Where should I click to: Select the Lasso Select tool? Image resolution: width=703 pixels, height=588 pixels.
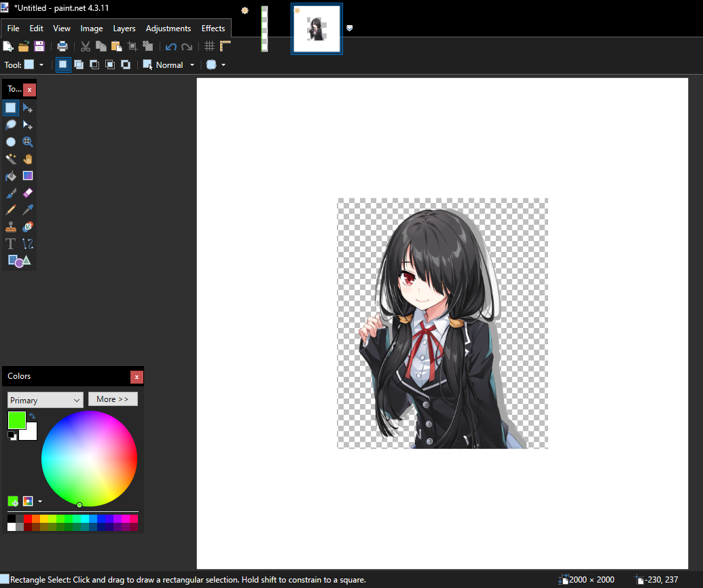point(11,124)
